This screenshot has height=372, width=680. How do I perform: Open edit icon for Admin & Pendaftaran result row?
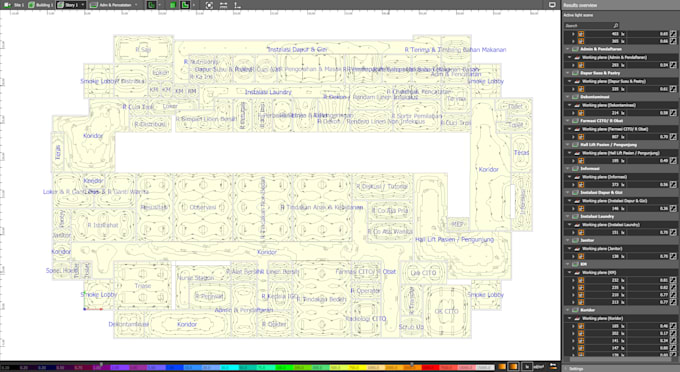(673, 65)
